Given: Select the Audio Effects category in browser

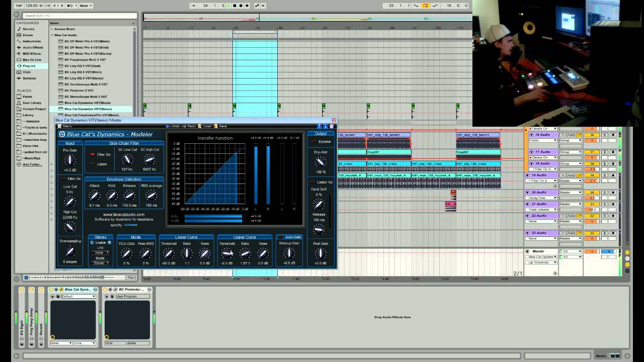Looking at the screenshot, I should click(x=33, y=47).
